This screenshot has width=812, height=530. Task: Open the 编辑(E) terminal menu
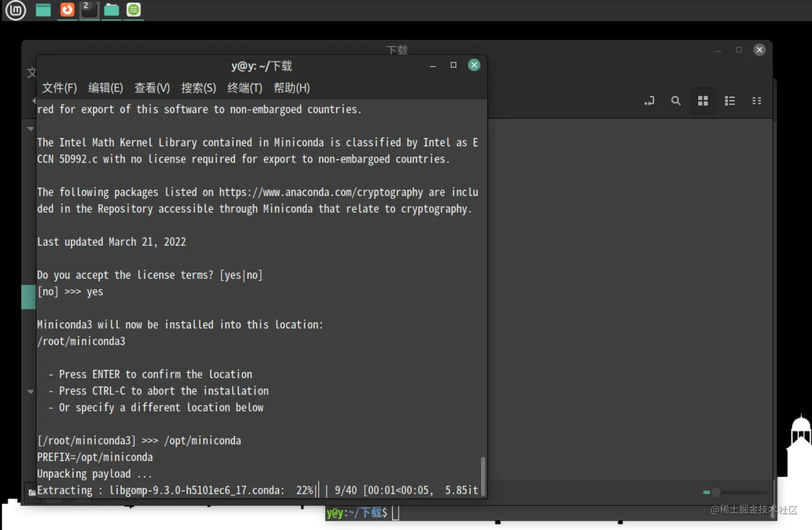106,88
